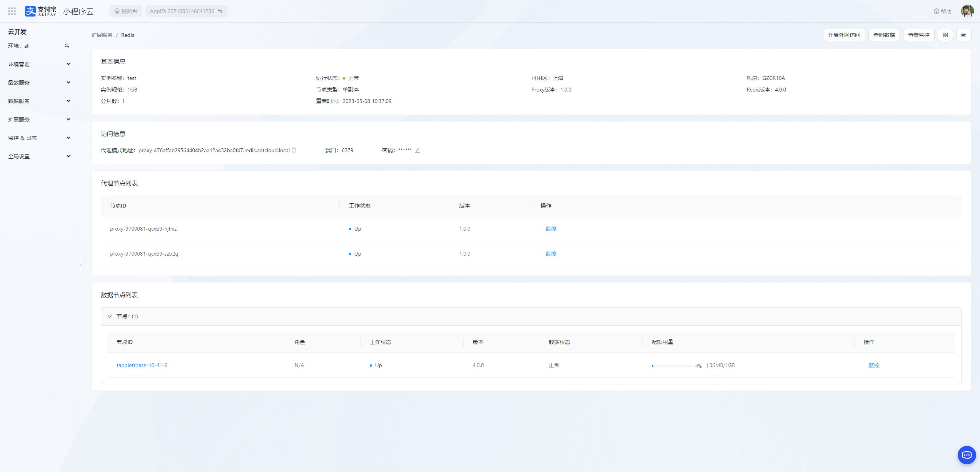
Task: Open the floating support chat icon
Action: (x=967, y=455)
